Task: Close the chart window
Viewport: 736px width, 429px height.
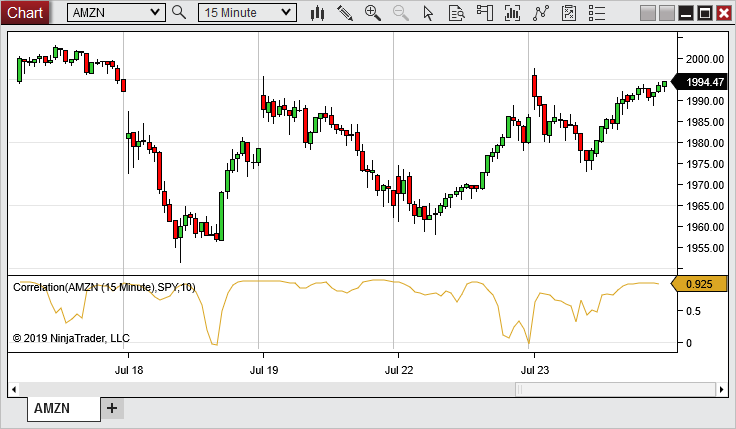Action: [x=724, y=13]
